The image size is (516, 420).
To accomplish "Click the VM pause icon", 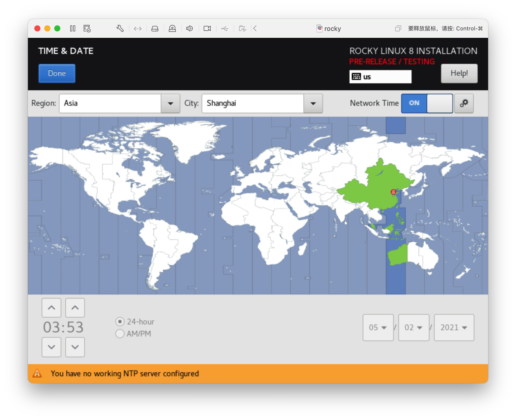I will 73,28.
